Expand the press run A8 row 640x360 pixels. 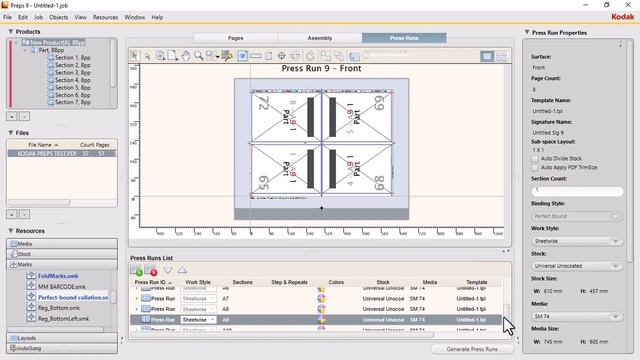point(136,309)
